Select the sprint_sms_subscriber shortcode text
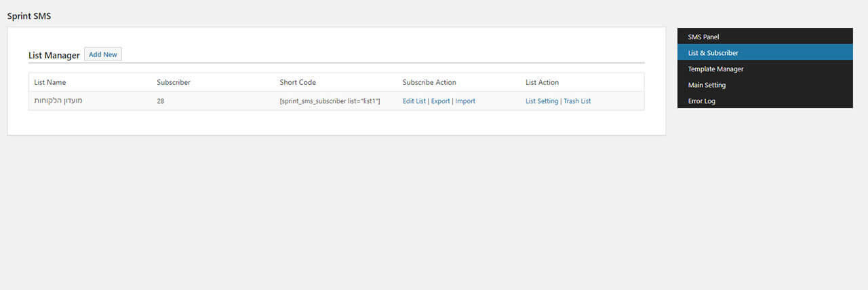Image resolution: width=868 pixels, height=290 pixels. 330,101
